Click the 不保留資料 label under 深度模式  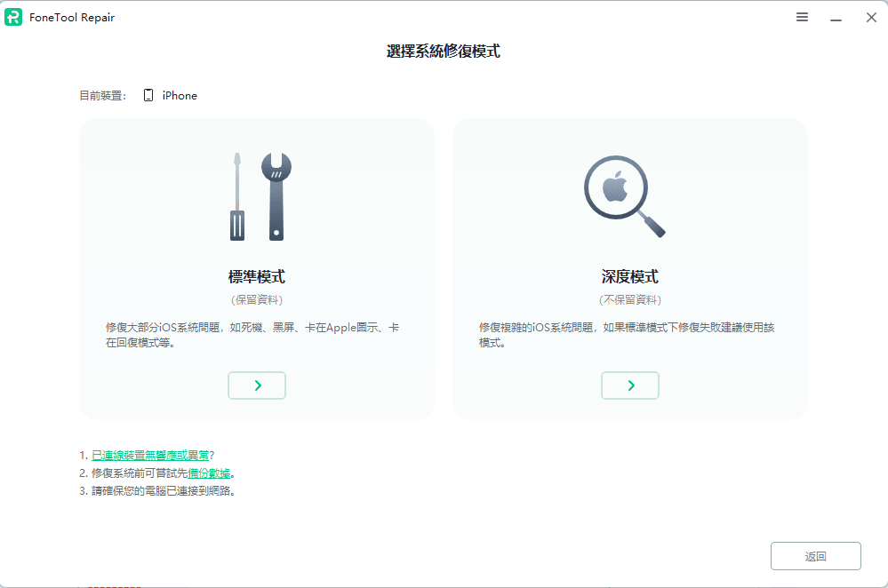pos(629,299)
